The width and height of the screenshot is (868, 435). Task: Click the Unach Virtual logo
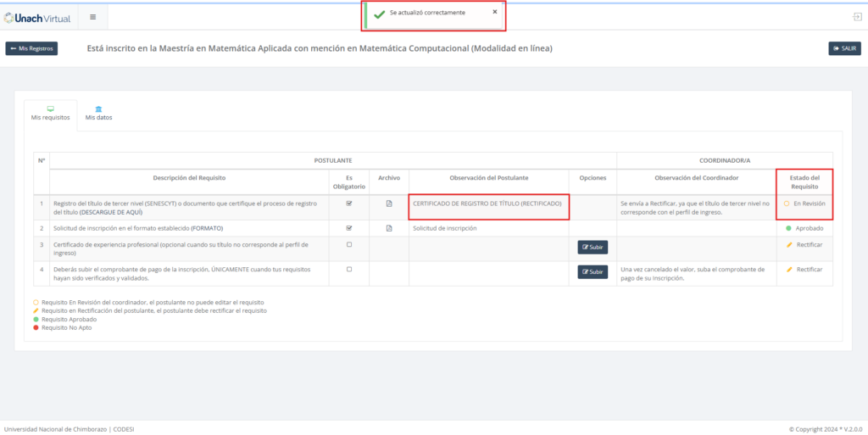click(x=37, y=17)
